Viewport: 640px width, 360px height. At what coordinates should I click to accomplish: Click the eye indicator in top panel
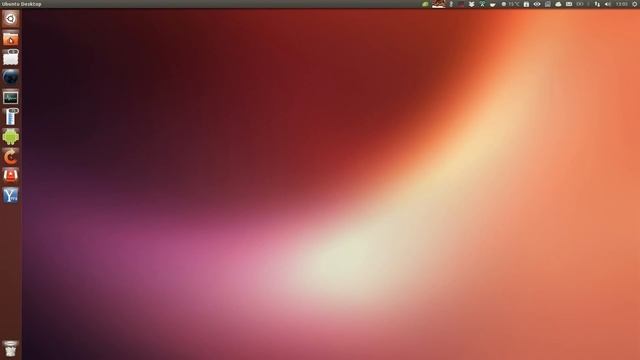click(537, 4)
